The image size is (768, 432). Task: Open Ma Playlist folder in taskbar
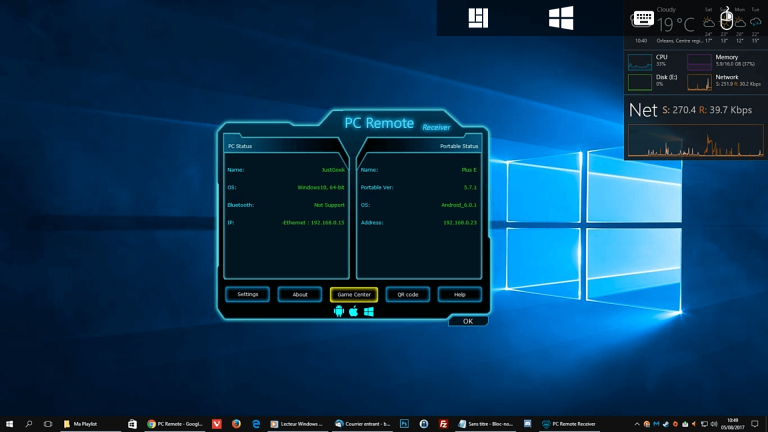click(x=91, y=424)
